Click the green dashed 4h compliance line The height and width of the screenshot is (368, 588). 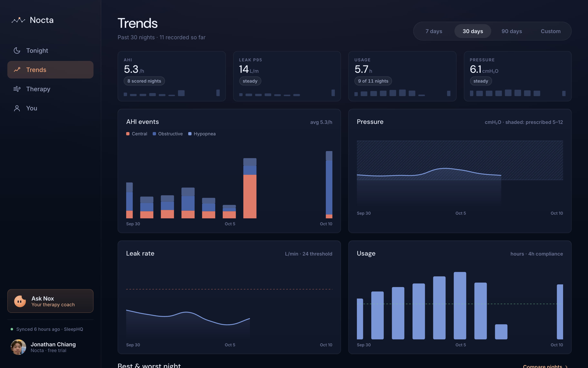pyautogui.click(x=460, y=304)
